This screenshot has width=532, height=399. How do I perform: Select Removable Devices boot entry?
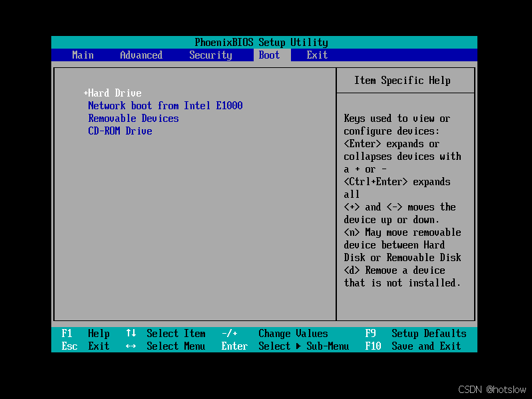[133, 119]
